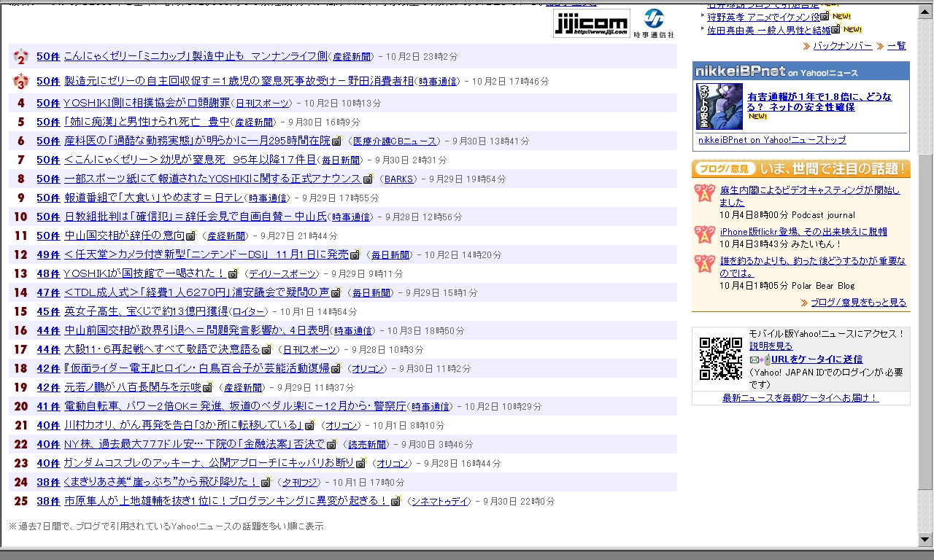Image resolution: width=934 pixels, height=560 pixels.
Task: Open the 製造元にゼリーの自主回収促す headline
Action: pos(239,81)
